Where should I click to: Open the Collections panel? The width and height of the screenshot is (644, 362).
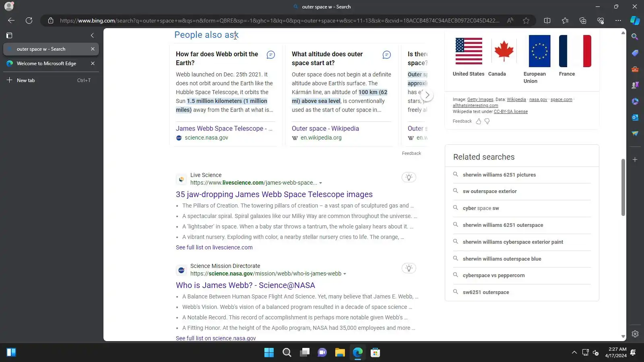coord(583,21)
